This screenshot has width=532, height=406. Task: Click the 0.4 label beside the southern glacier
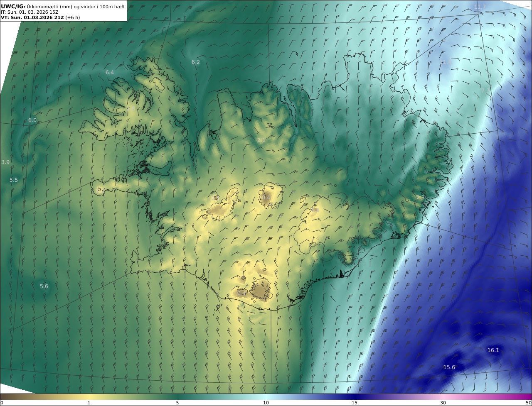[x=241, y=293]
